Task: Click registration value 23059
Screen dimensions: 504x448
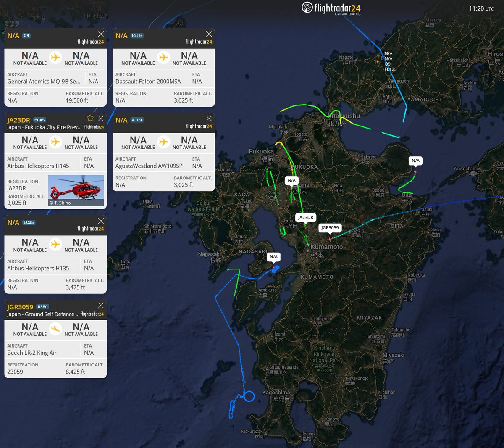Action: (15, 372)
